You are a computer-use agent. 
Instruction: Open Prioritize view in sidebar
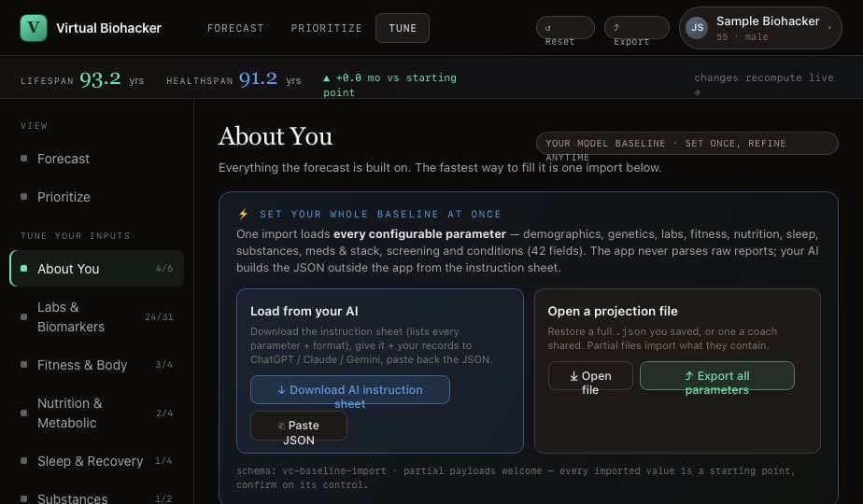96,197
